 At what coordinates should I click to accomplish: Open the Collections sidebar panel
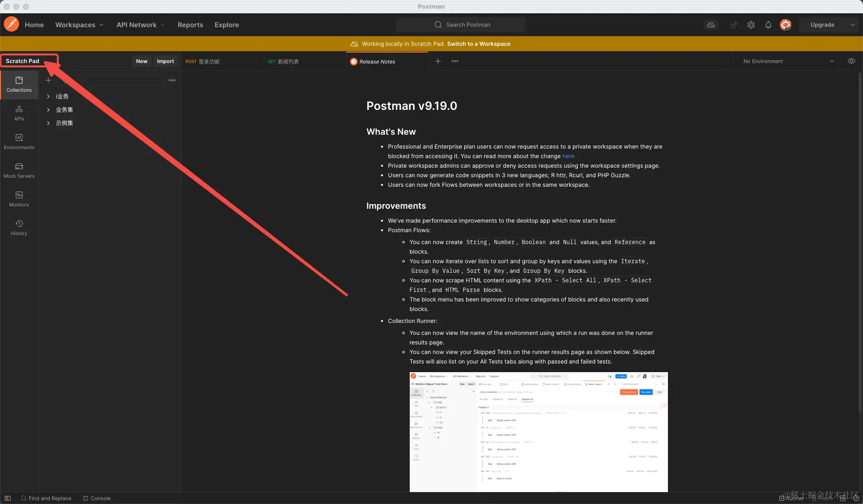(19, 85)
